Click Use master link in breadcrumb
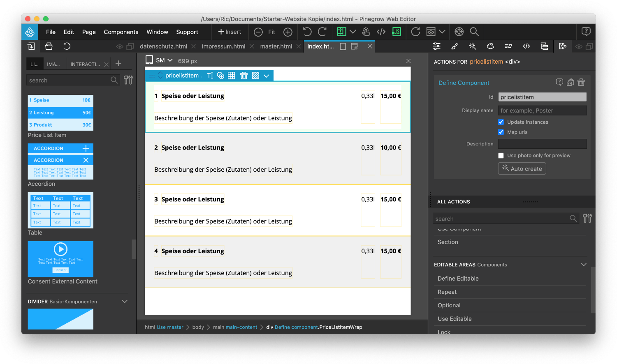The width and height of the screenshot is (617, 364). click(x=170, y=327)
